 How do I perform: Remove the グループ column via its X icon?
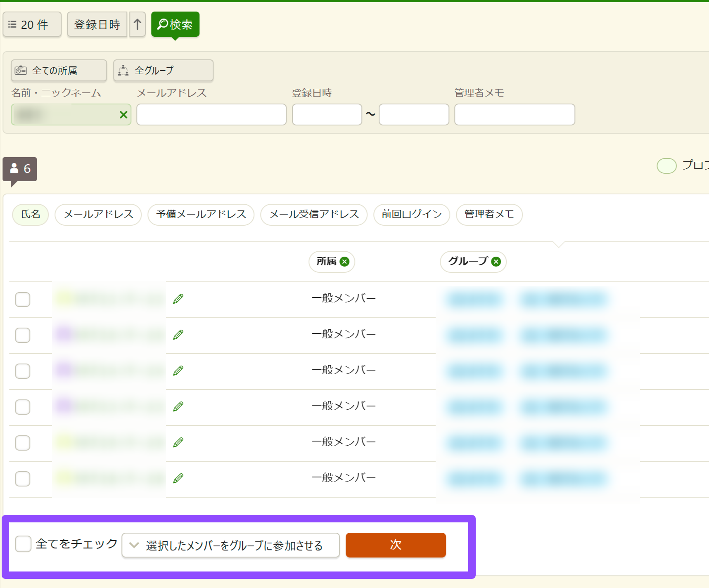pos(496,262)
